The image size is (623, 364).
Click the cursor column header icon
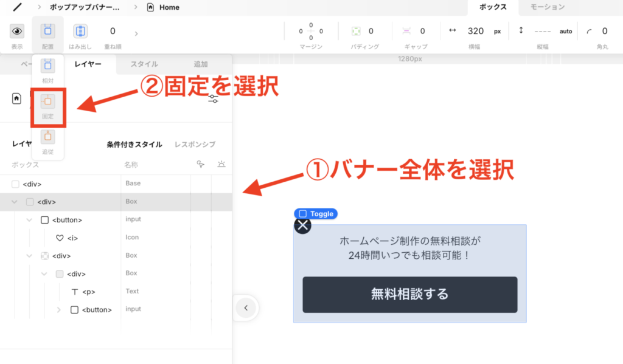[201, 164]
